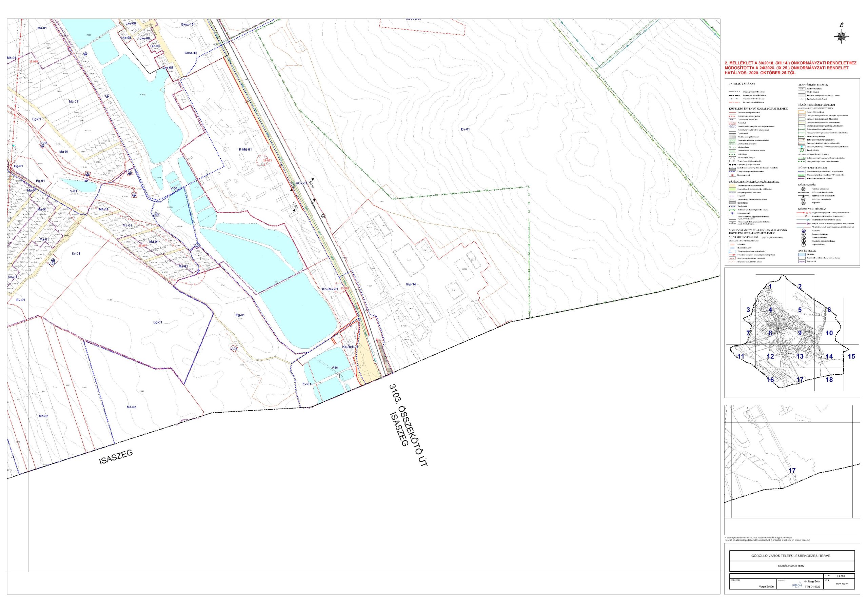
Task: Click the green circled T legend symbol
Action: (802, 150)
